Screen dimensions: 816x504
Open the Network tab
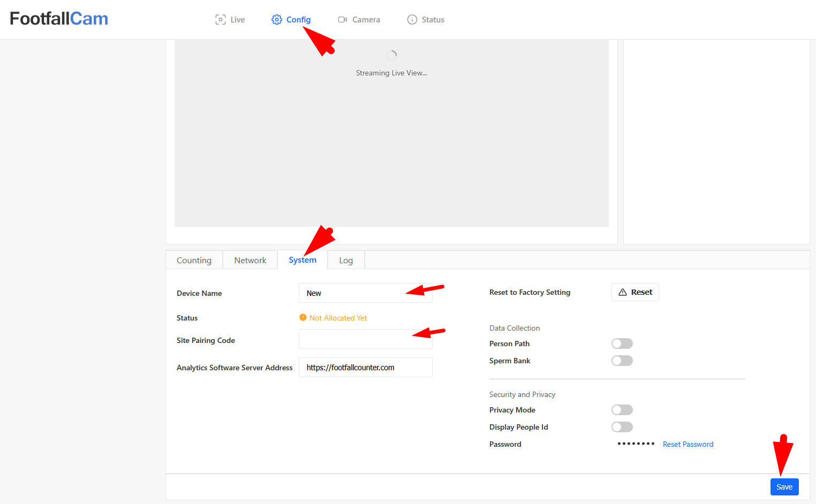pos(250,261)
